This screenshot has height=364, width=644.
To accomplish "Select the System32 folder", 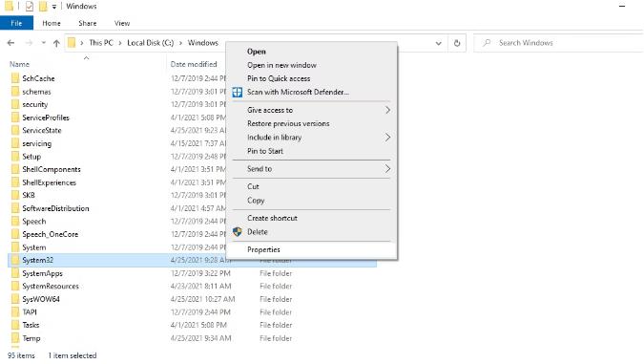I will (x=38, y=261).
